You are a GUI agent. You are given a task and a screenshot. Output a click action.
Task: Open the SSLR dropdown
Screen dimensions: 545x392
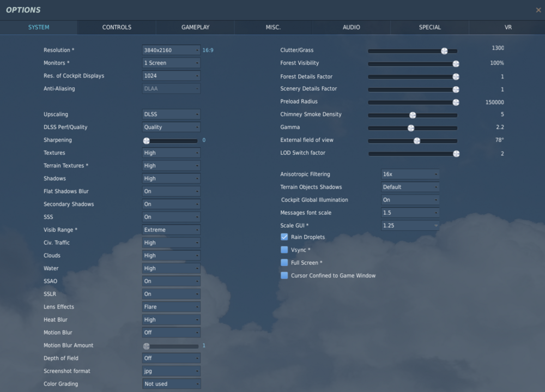coord(171,294)
